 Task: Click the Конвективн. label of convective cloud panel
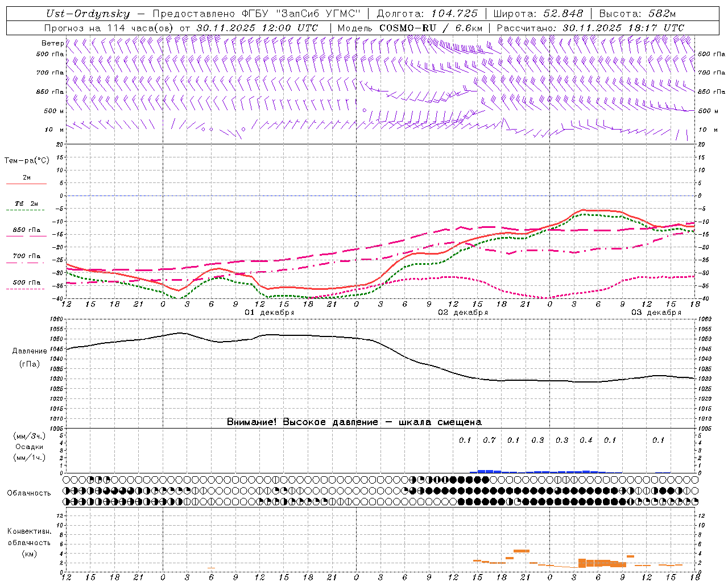click(29, 531)
